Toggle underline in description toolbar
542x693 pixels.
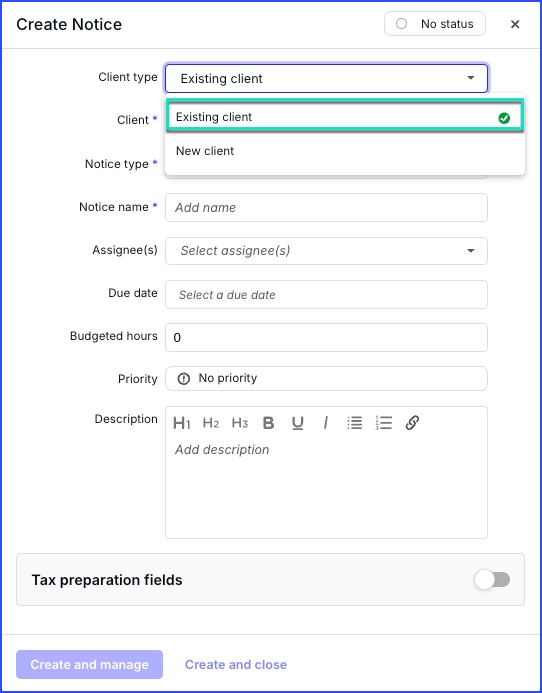[298, 423]
